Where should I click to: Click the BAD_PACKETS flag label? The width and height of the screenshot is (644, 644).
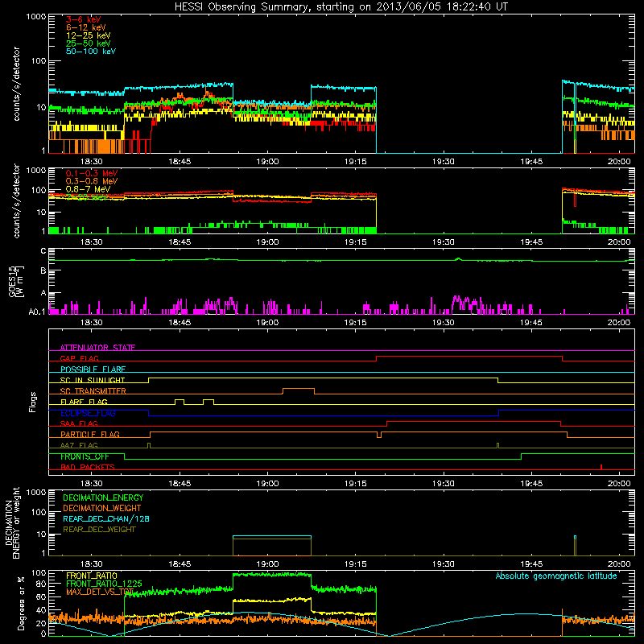[88, 467]
